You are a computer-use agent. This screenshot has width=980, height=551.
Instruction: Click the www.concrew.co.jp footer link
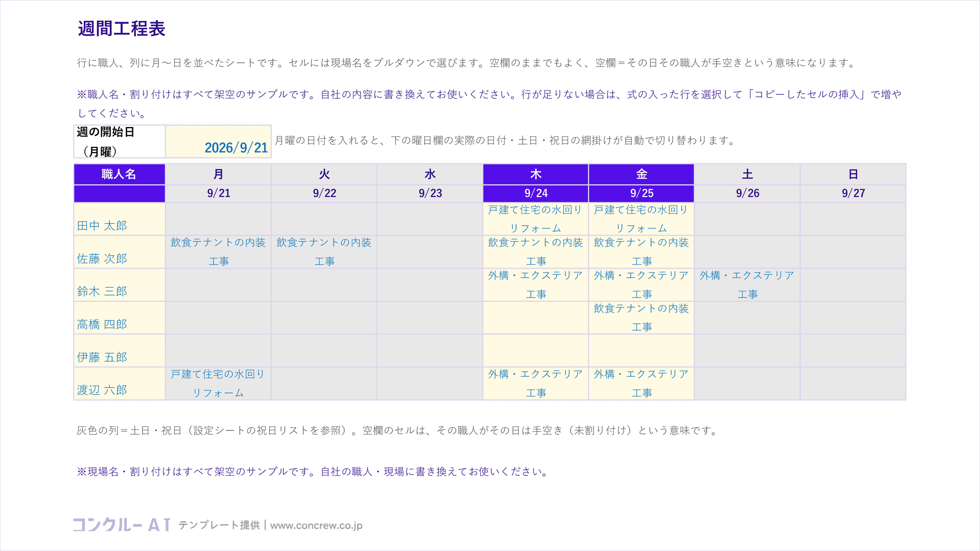click(x=316, y=525)
